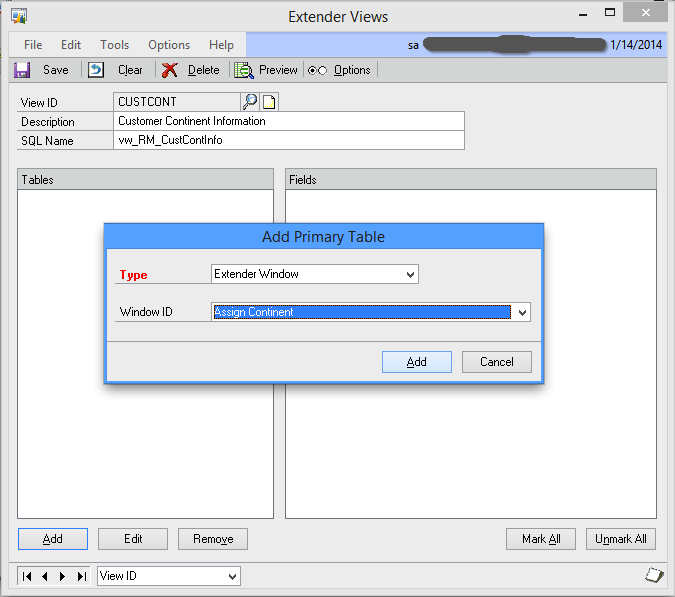
Task: Click the Unmark All button
Action: click(620, 539)
